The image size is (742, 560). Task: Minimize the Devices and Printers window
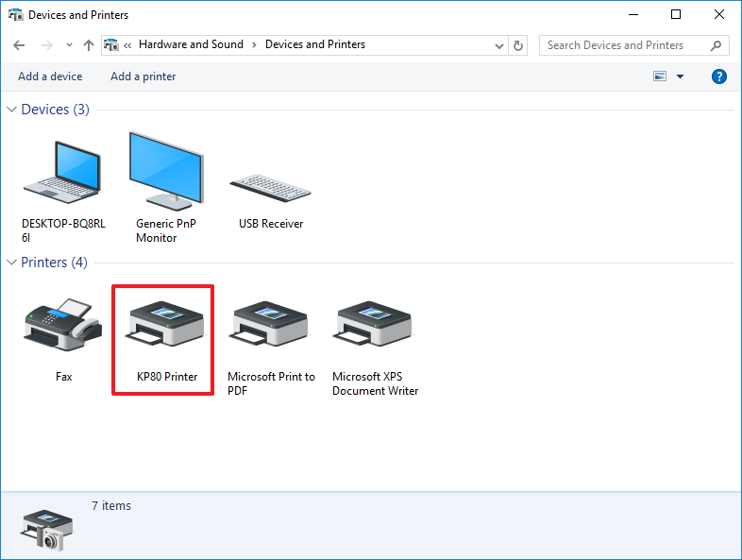pos(633,15)
